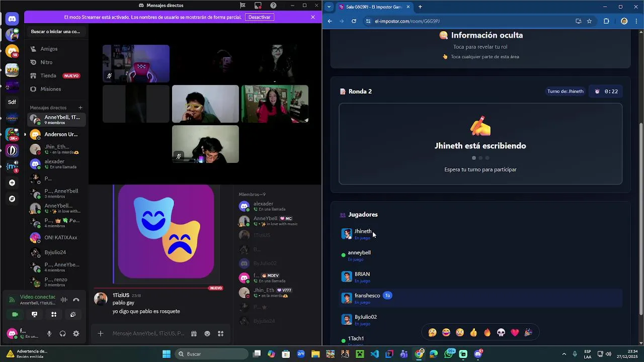
Task: Send skull emoji reaction
Action: point(501,332)
